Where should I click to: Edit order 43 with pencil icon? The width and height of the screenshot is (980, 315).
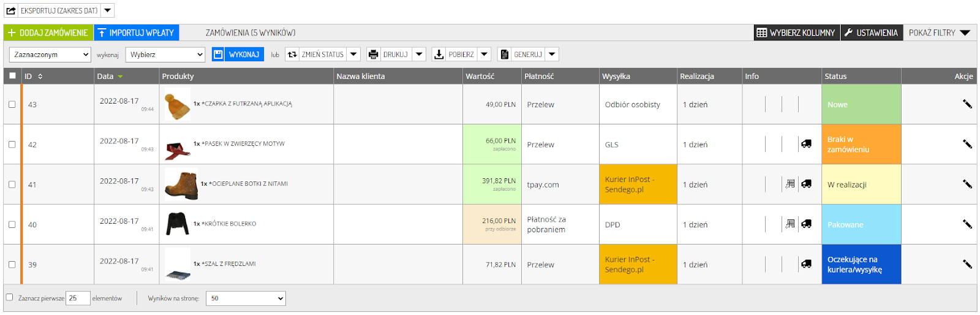tap(967, 104)
